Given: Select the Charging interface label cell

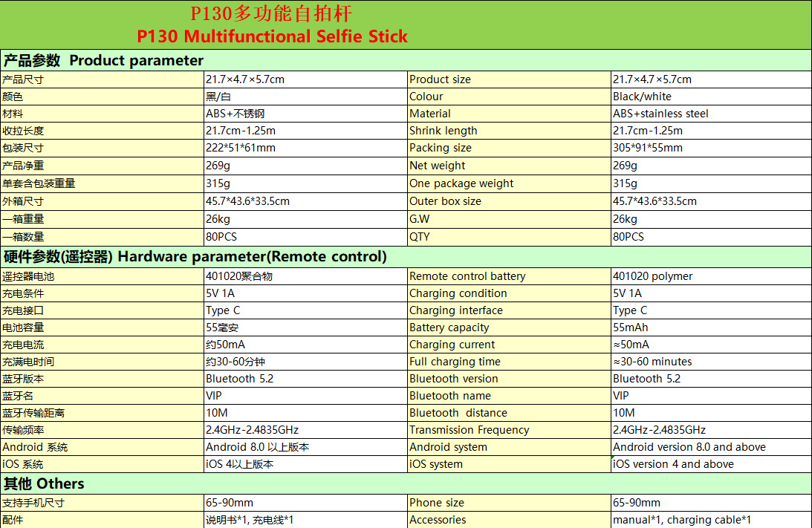Looking at the screenshot, I should [509, 310].
